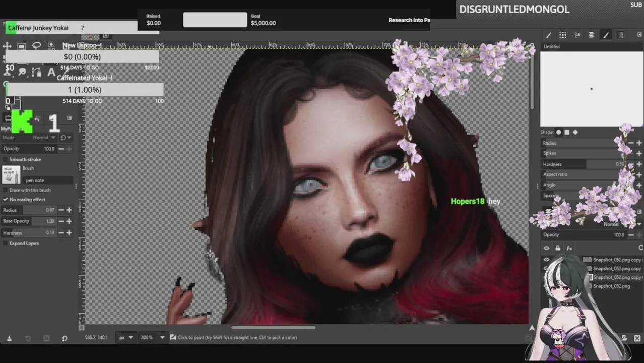Click the navigate image icon at canvas corner
This screenshot has height=363, width=644.
point(532,328)
